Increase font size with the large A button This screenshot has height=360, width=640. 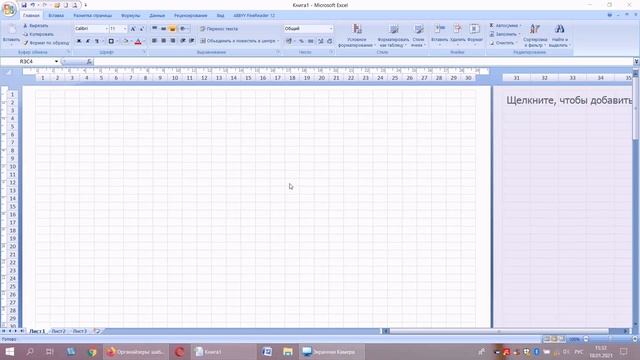133,29
